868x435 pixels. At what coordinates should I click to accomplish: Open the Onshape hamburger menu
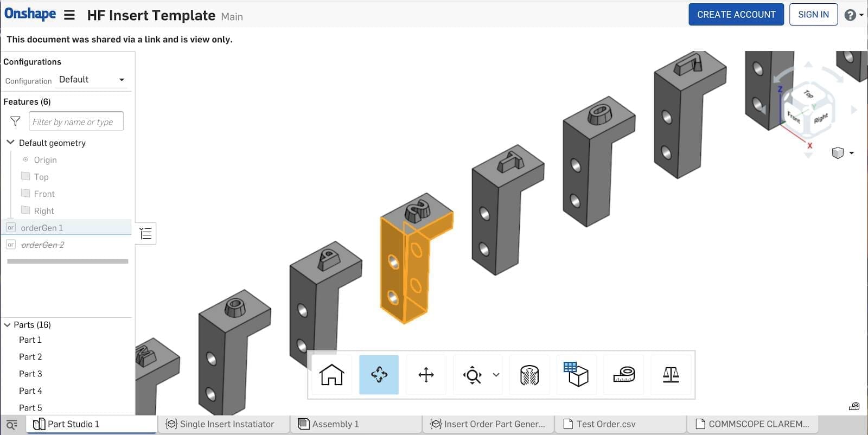[x=69, y=15]
